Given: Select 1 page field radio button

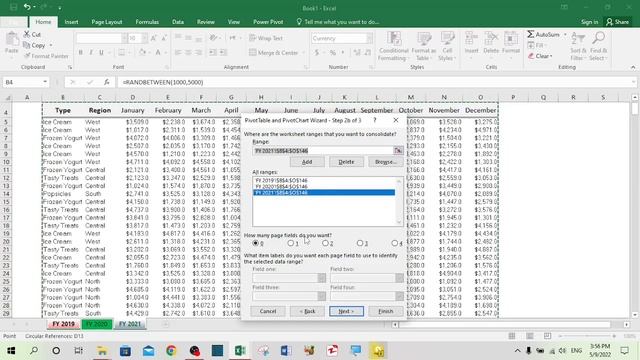Looking at the screenshot, I should [290, 243].
